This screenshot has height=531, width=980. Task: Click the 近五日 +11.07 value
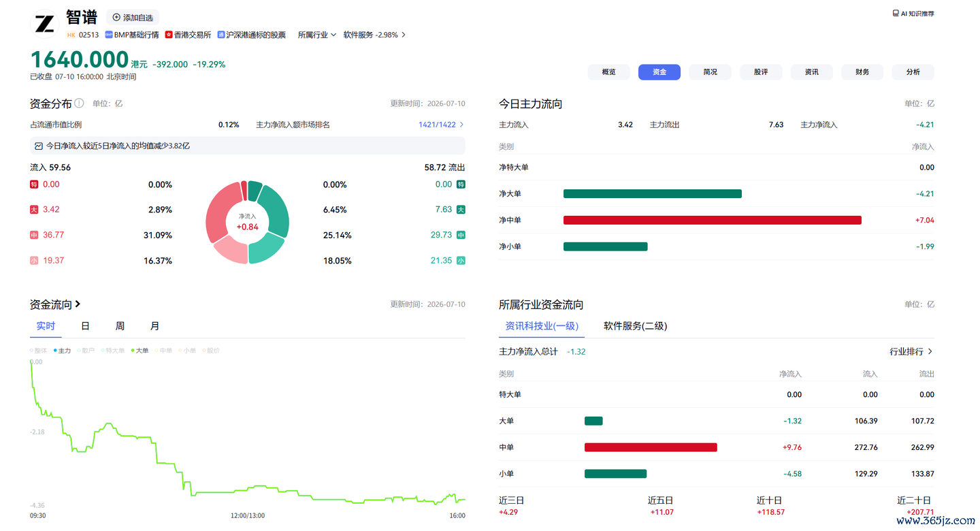click(661, 512)
